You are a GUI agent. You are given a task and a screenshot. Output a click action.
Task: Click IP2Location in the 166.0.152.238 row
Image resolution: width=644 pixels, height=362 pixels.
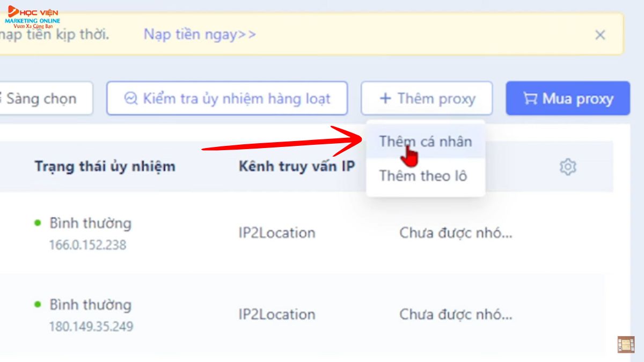(277, 233)
